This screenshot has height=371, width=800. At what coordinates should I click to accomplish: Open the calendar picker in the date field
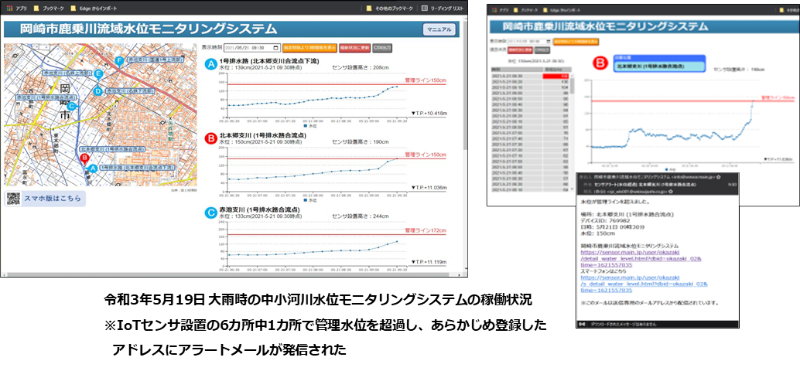(276, 47)
